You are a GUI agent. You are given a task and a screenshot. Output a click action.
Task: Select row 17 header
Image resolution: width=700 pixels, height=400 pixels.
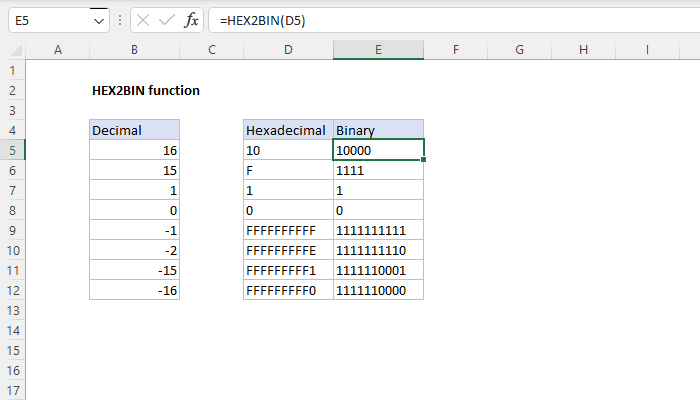tap(12, 390)
